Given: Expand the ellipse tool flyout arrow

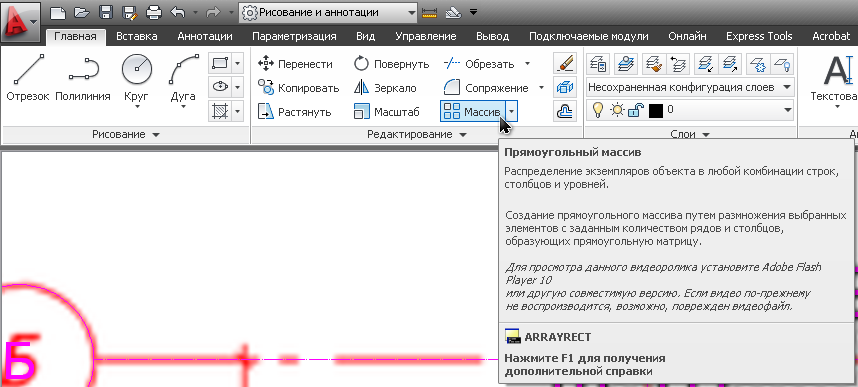Looking at the screenshot, I should 236,86.
